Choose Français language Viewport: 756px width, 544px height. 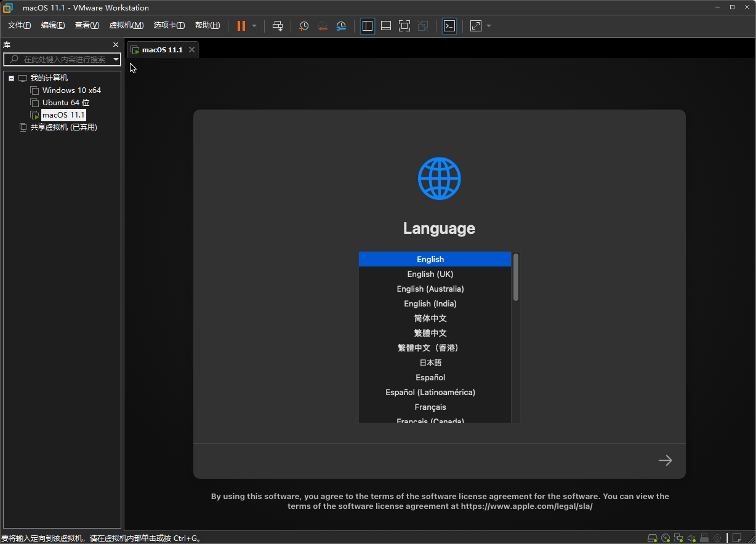pyautogui.click(x=435, y=407)
